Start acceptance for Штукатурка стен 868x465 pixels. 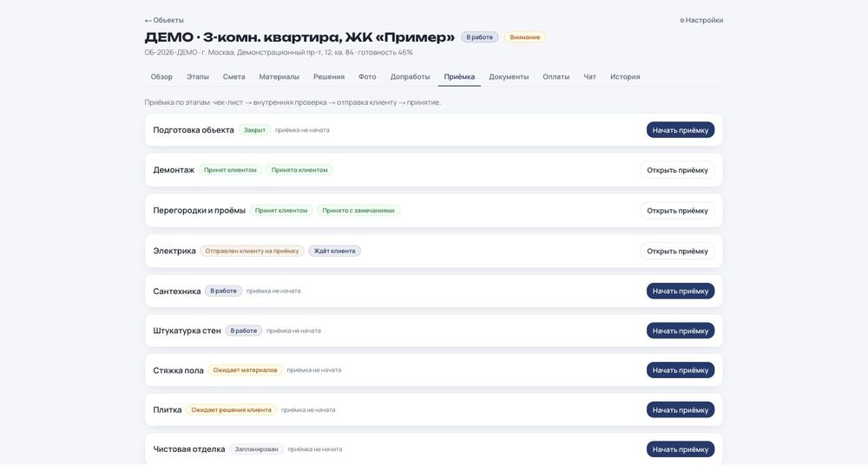[681, 331]
